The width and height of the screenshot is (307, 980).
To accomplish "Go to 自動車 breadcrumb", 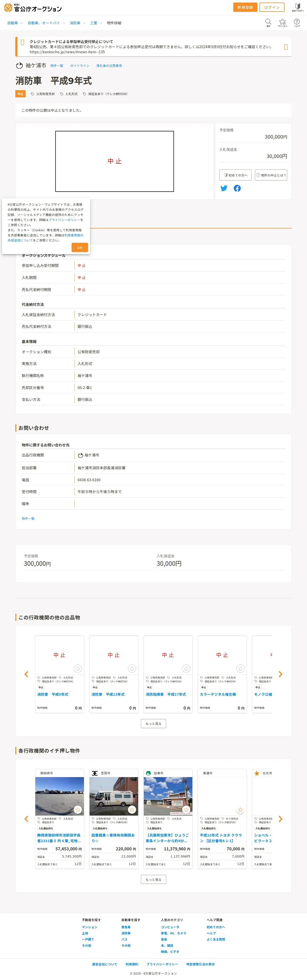I will 13,23.
